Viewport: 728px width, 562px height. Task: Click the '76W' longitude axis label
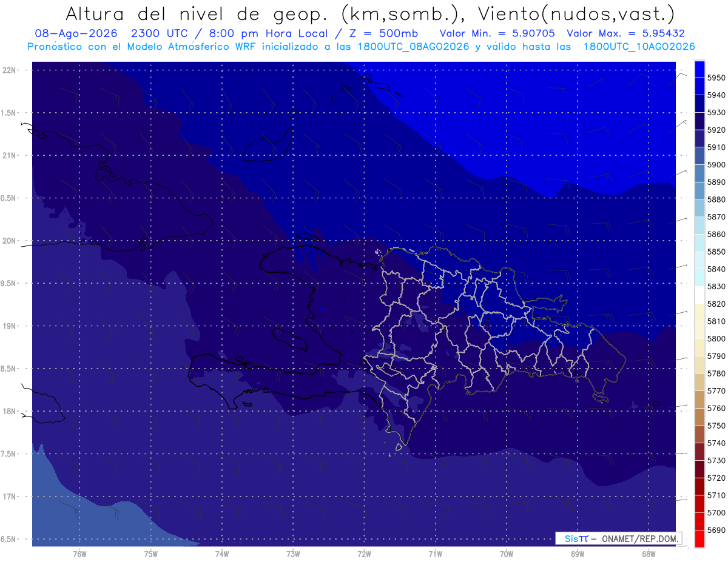(79, 554)
